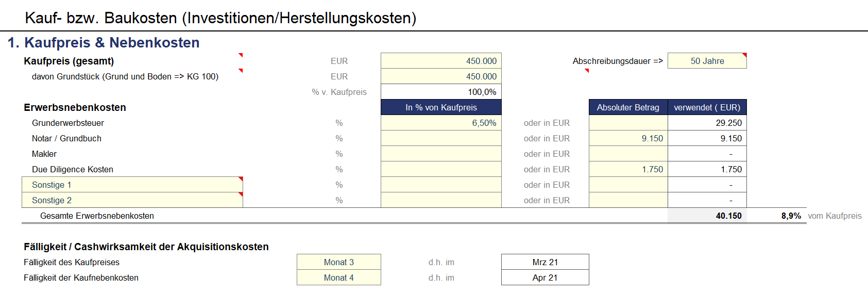Click the comment marker on Sonstige 1 cell

pyautogui.click(x=241, y=178)
